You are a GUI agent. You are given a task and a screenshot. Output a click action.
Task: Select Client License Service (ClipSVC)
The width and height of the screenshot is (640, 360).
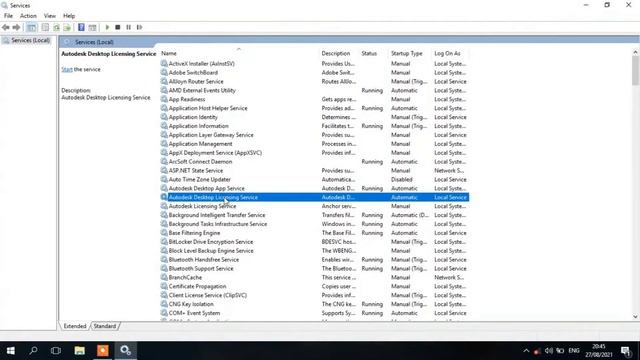tap(208, 296)
